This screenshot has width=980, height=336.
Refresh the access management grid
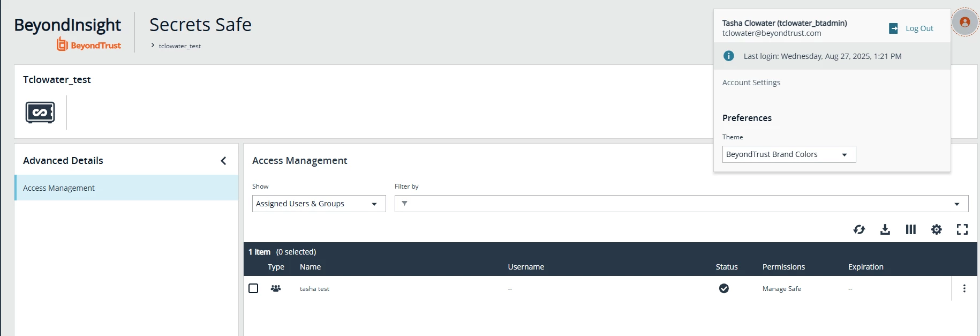click(859, 229)
